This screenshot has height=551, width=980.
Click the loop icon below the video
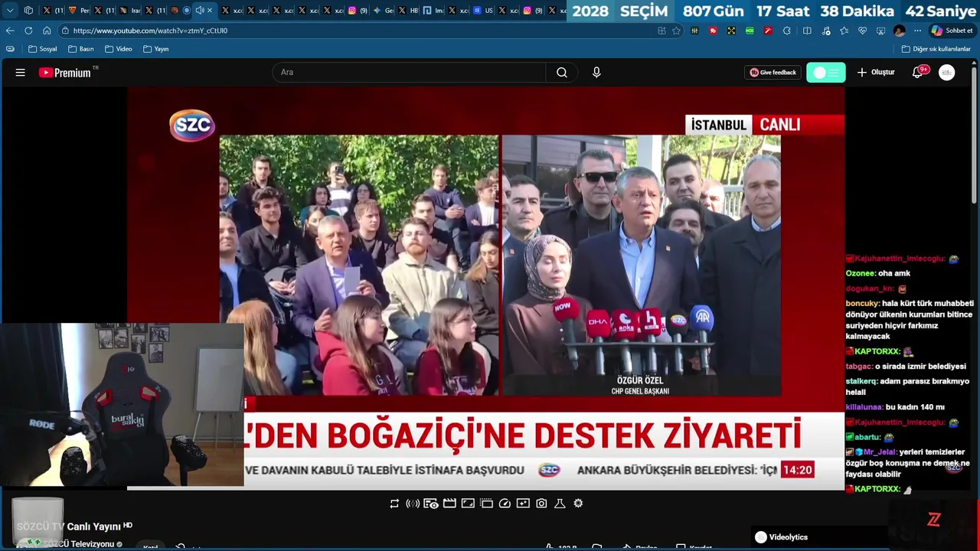pos(394,504)
